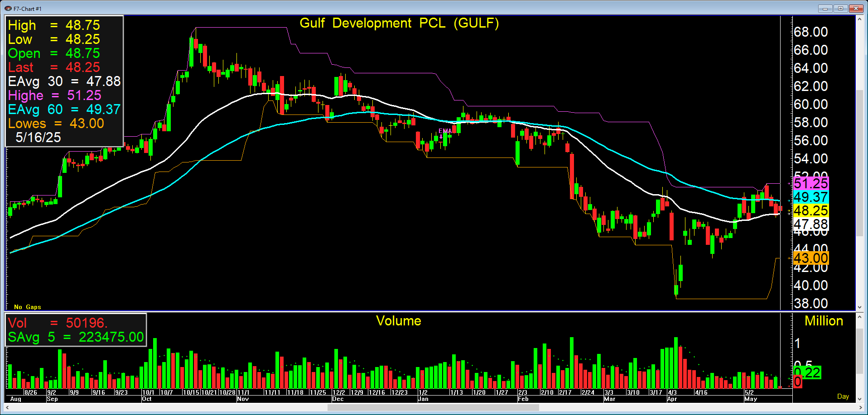Select the Low = 48.25 readout
Viewport: 868px width, 415px height.
click(54, 39)
